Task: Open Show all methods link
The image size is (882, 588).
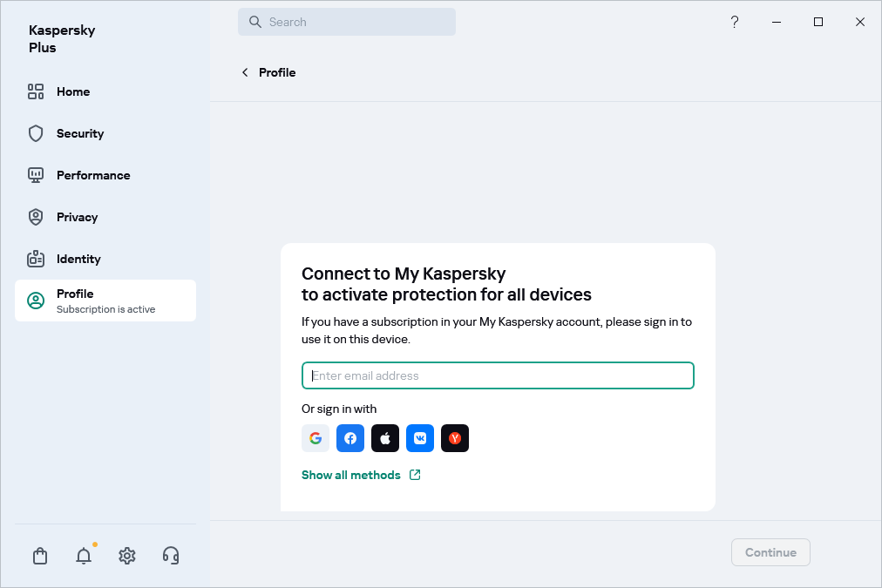Action: click(352, 475)
